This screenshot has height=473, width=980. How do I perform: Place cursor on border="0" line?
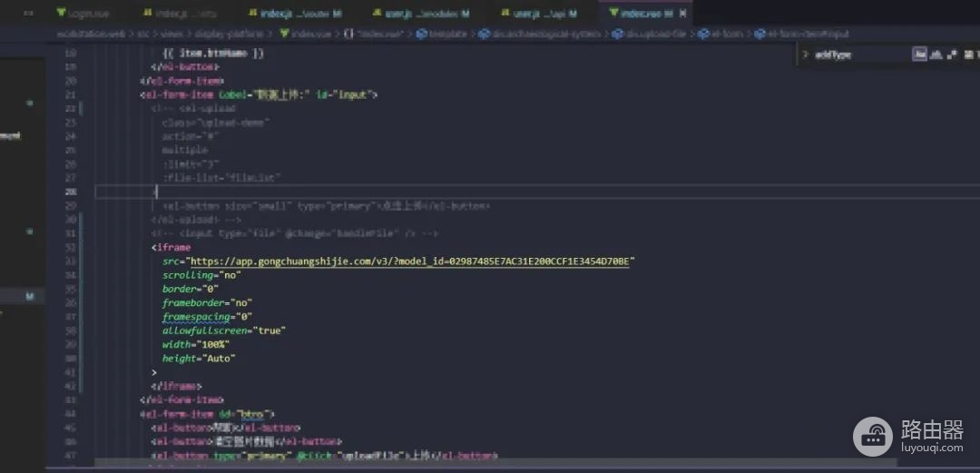pyautogui.click(x=190, y=289)
